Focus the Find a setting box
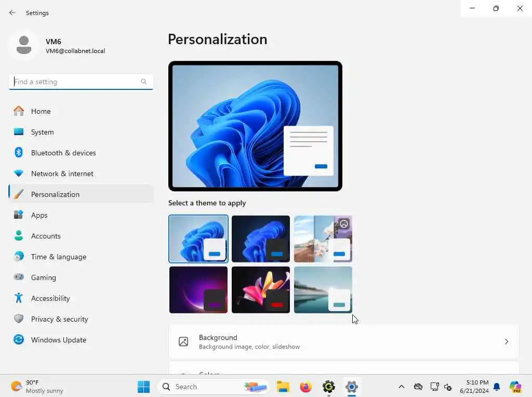 click(x=81, y=82)
